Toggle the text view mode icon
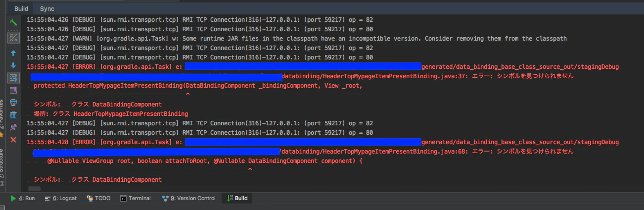The image size is (644, 210). coord(13,38)
